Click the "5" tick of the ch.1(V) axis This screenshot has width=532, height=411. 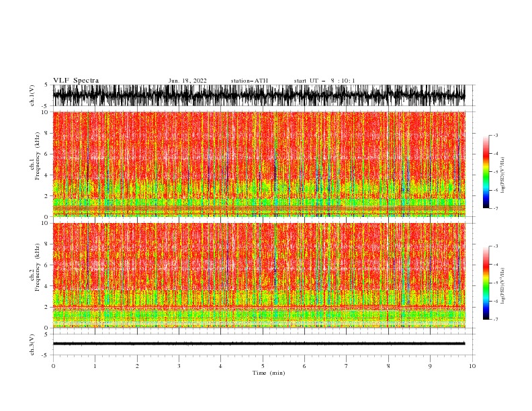tap(46, 85)
